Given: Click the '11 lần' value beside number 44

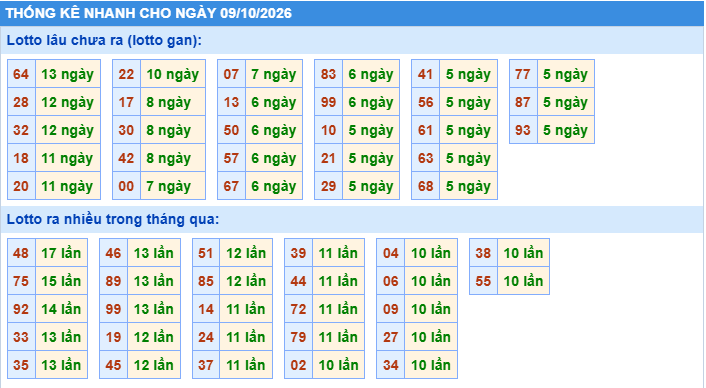Looking at the screenshot, I should click(x=338, y=280).
